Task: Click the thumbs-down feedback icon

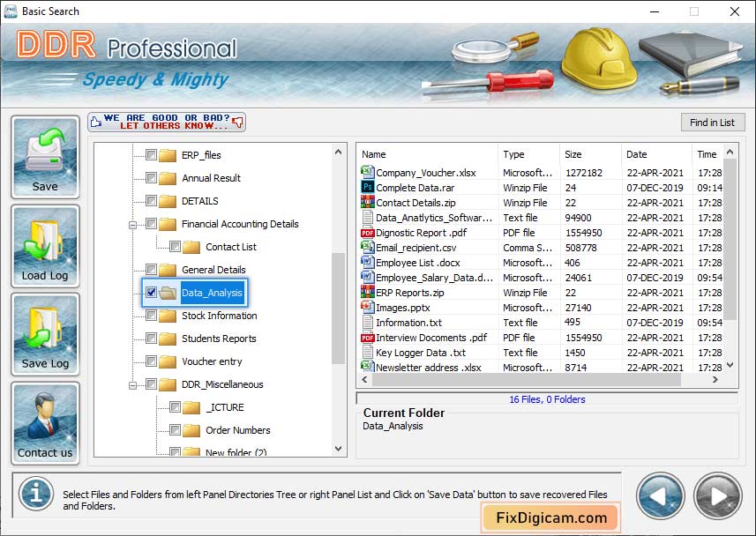Action: [x=237, y=122]
